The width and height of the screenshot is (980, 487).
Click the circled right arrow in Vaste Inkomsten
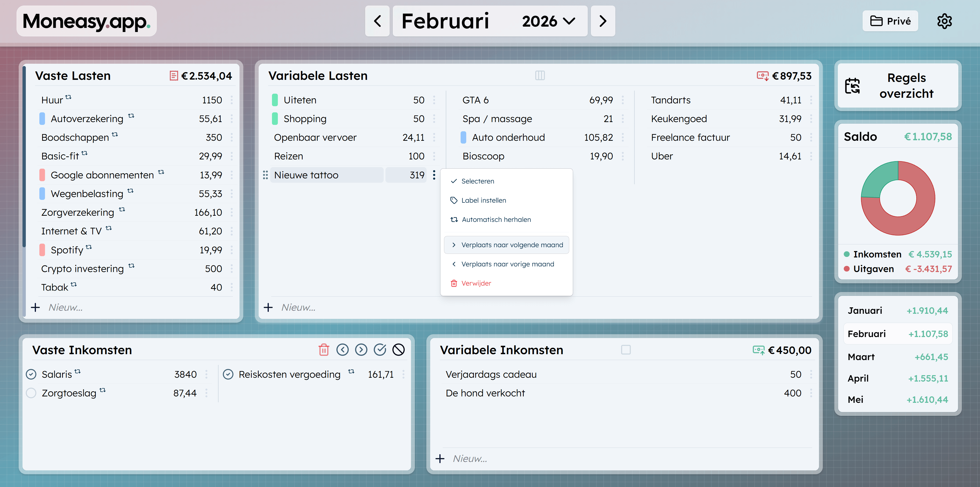[x=361, y=350]
